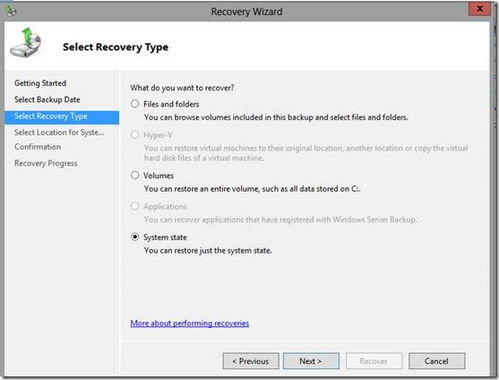Go to the Getting Started step

coord(40,83)
